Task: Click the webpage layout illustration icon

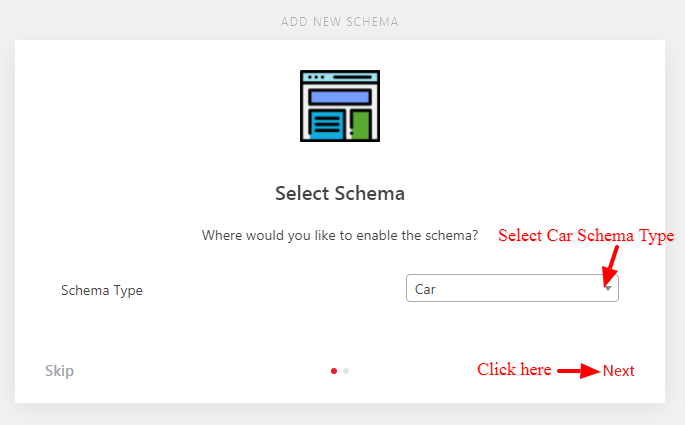Action: point(340,106)
